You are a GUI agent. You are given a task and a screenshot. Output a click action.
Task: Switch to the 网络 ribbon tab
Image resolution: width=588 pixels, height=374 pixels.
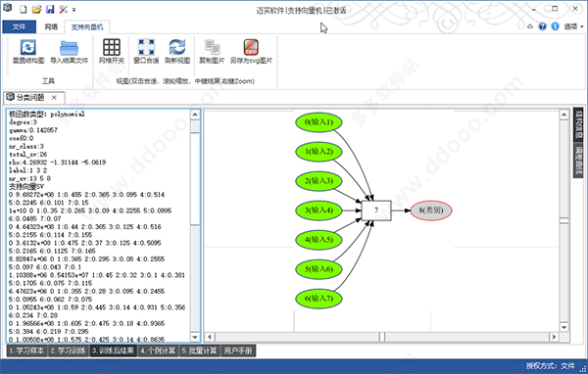click(51, 26)
